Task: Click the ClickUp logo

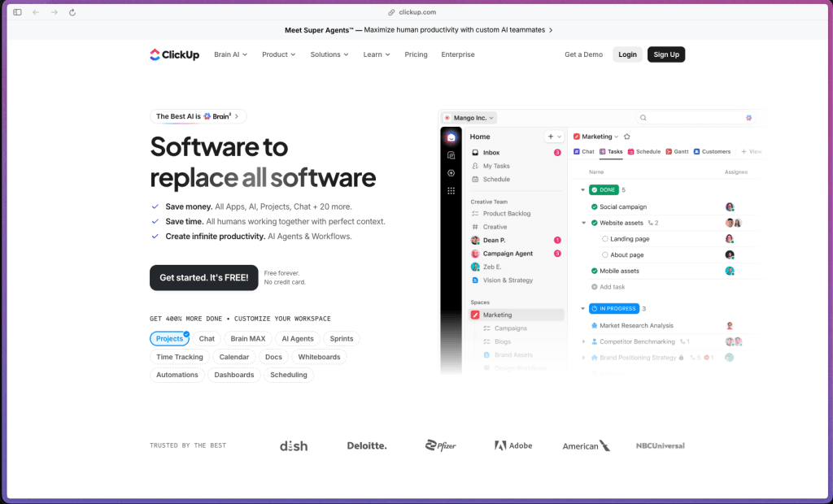Action: point(174,54)
